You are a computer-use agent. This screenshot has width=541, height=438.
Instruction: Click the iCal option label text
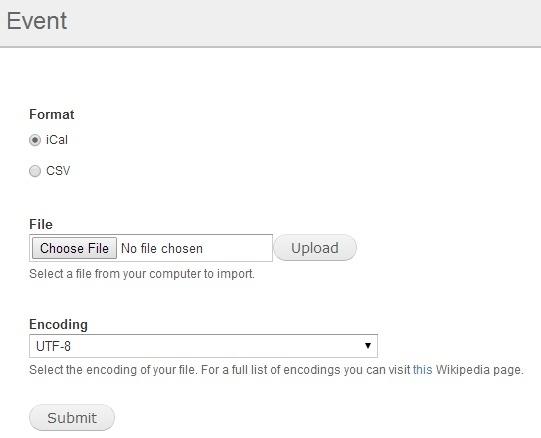tap(57, 140)
